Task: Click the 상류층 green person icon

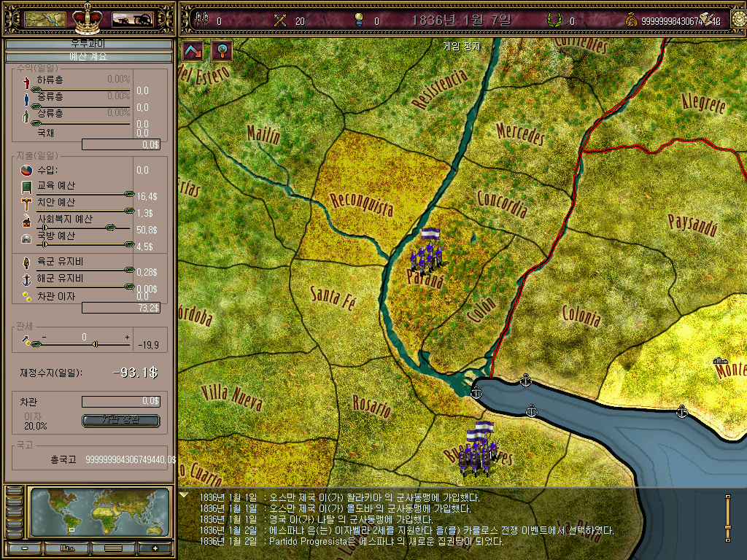Action: tap(26, 116)
